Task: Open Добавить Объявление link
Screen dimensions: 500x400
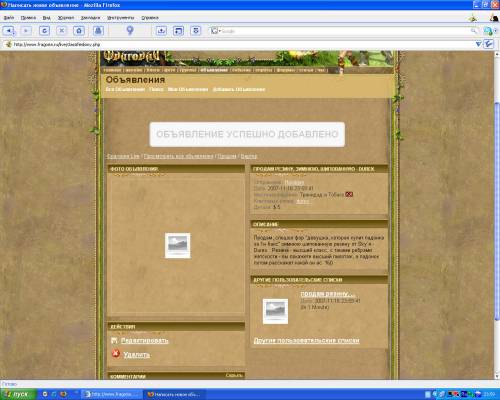Action: point(239,89)
